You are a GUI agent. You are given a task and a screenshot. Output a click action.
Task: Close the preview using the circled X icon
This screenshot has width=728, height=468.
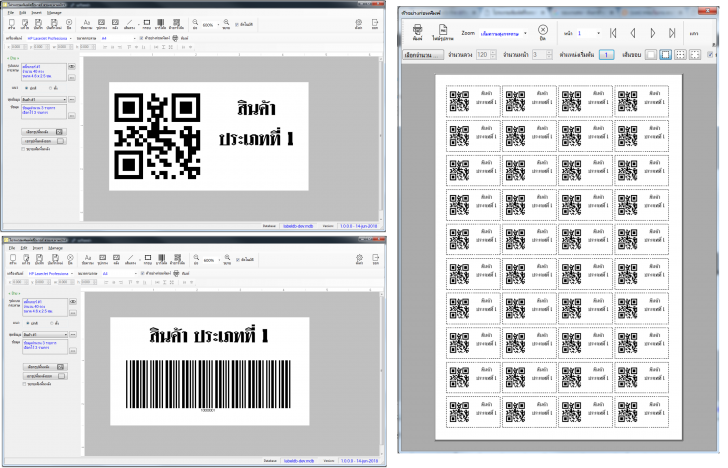(x=543, y=31)
